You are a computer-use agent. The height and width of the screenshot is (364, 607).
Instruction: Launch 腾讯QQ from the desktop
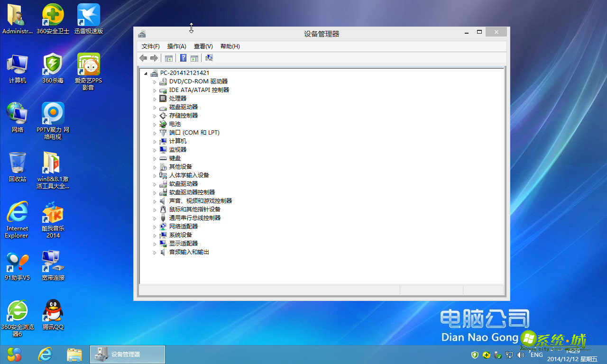53,310
